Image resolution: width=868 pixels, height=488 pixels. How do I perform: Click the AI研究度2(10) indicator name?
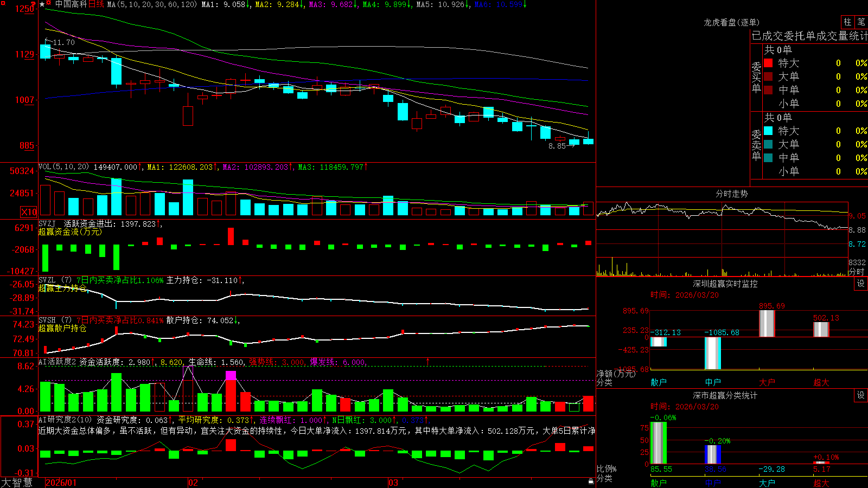coord(65,420)
